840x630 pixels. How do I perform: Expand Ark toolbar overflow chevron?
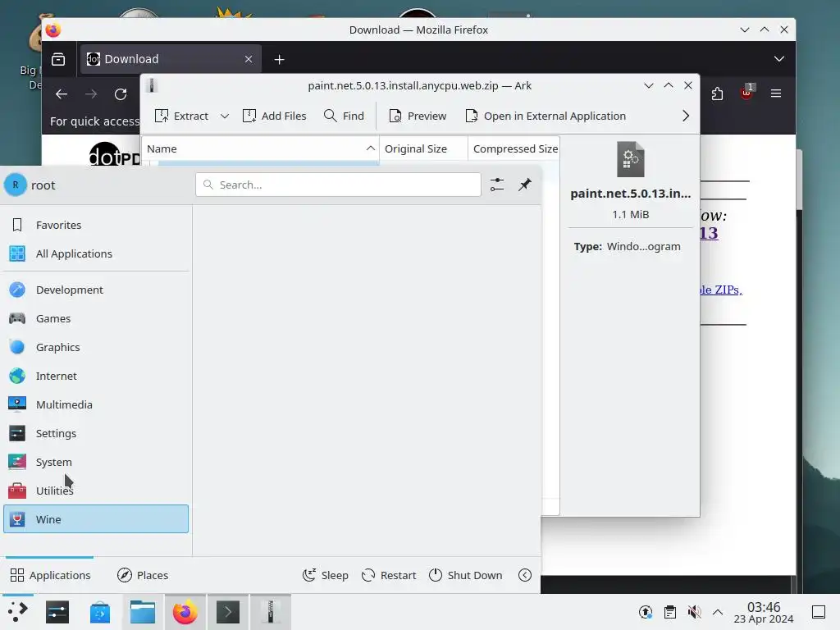[x=686, y=116]
